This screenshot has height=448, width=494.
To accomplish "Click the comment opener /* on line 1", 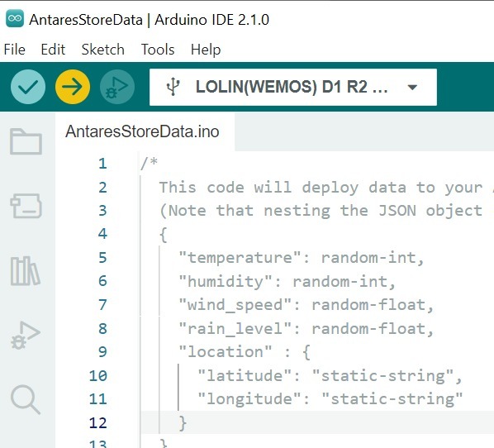I will [149, 164].
